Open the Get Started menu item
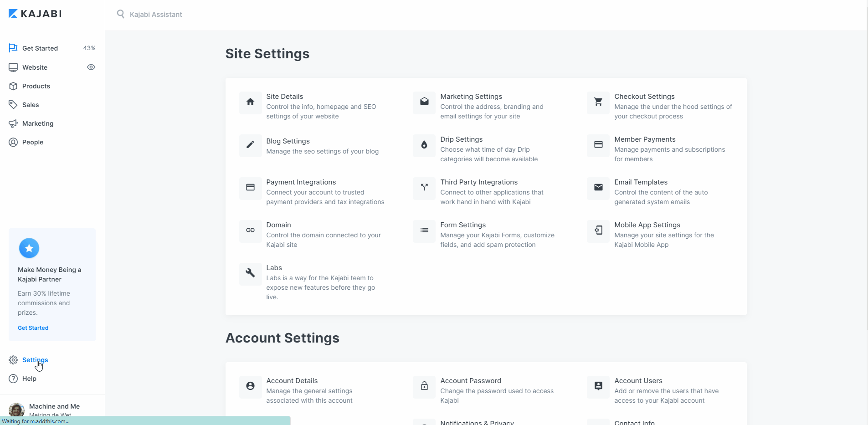The width and height of the screenshot is (868, 425). (x=40, y=48)
